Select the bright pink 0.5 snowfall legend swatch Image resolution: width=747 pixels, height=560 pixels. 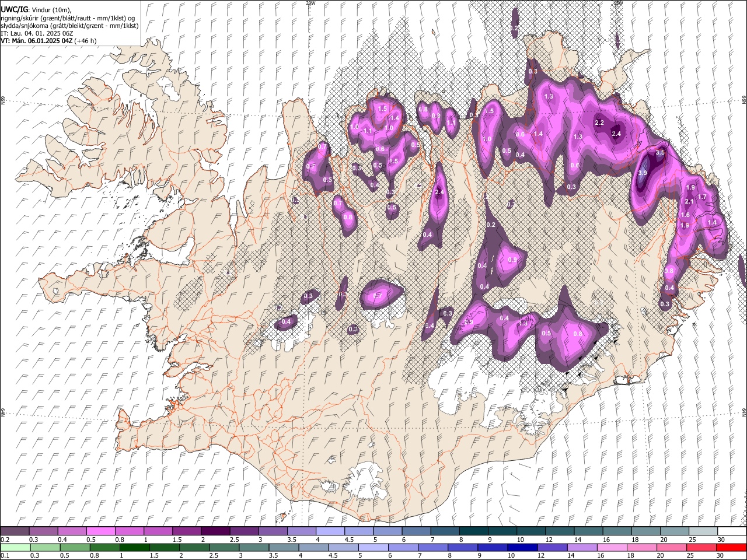[101, 531]
